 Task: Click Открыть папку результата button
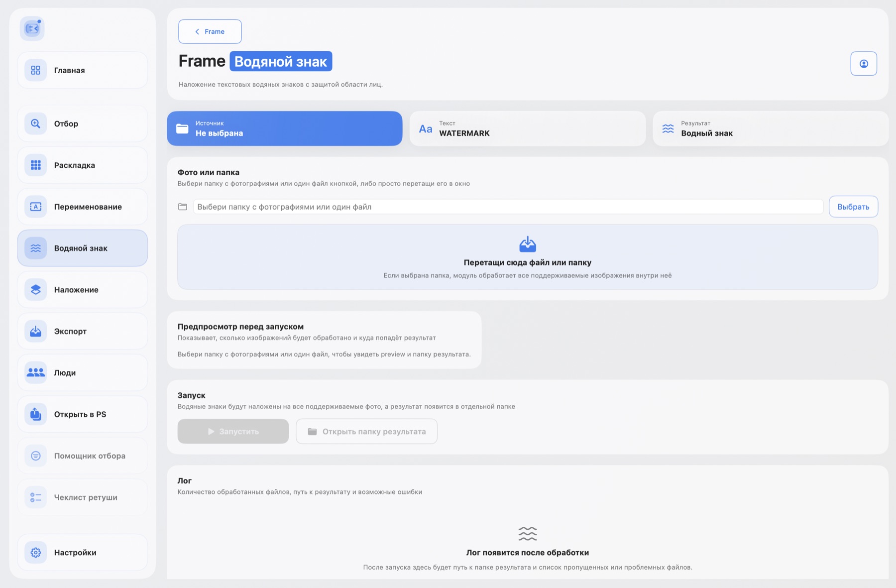(366, 431)
